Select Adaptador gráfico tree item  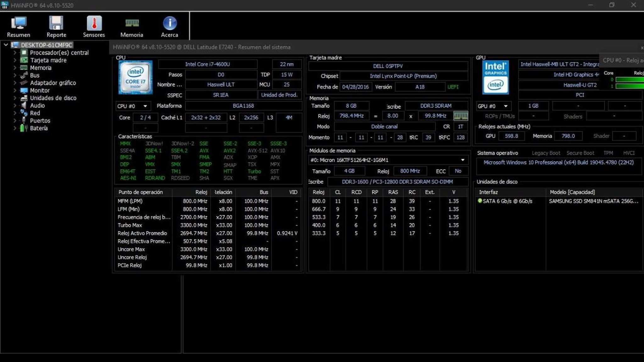[x=53, y=83]
